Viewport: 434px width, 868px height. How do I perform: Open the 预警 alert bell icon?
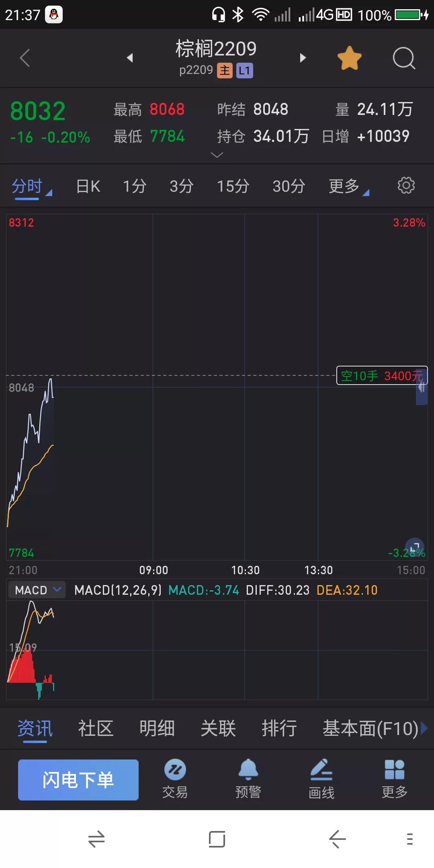tap(248, 779)
